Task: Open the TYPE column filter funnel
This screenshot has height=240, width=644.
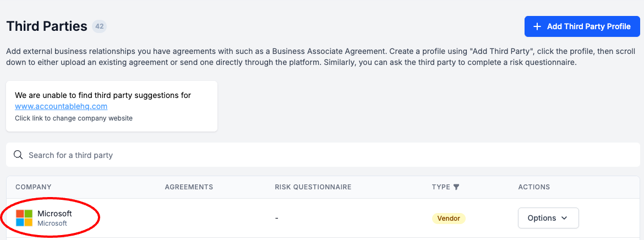Action: (456, 187)
